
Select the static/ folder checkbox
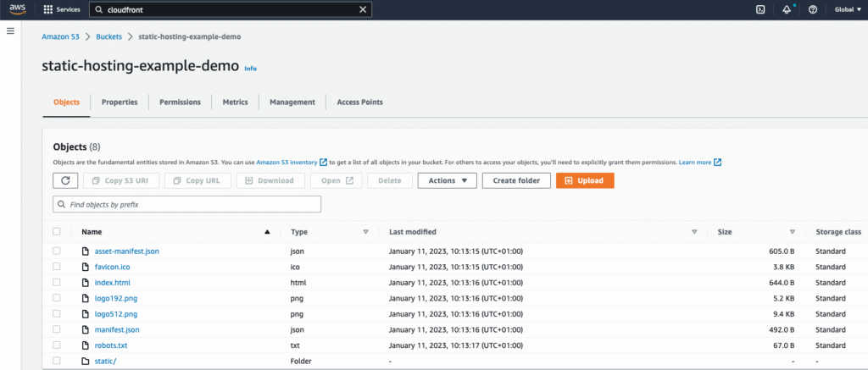point(57,362)
